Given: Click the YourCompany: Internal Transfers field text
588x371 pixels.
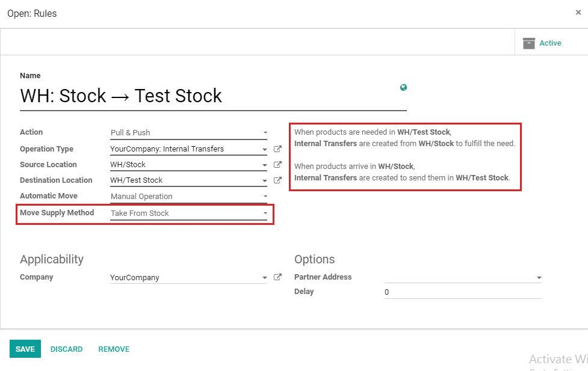Looking at the screenshot, I should tap(167, 149).
